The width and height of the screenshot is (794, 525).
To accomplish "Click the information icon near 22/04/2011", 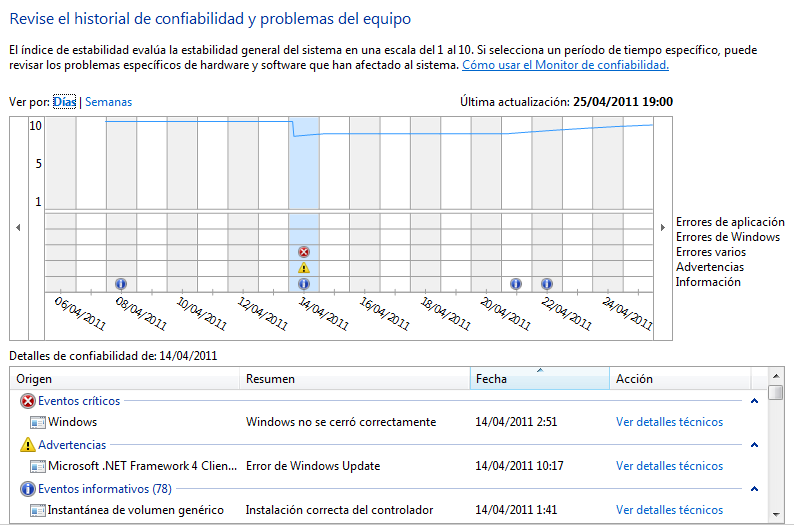I will [x=547, y=284].
